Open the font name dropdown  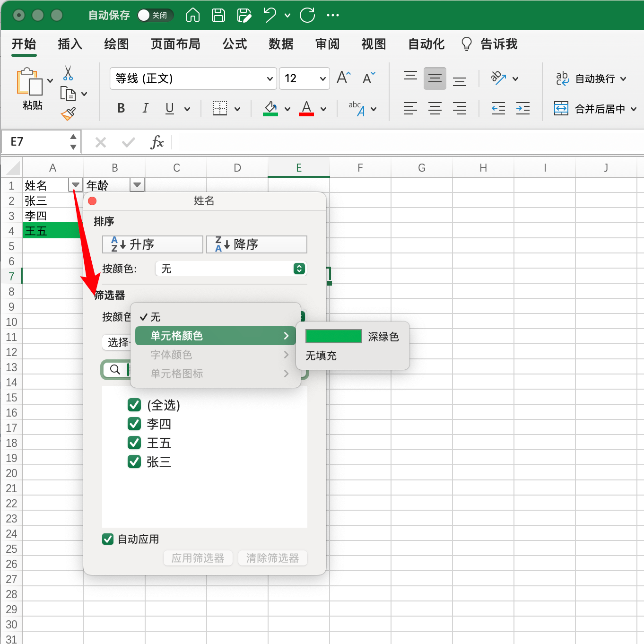270,78
